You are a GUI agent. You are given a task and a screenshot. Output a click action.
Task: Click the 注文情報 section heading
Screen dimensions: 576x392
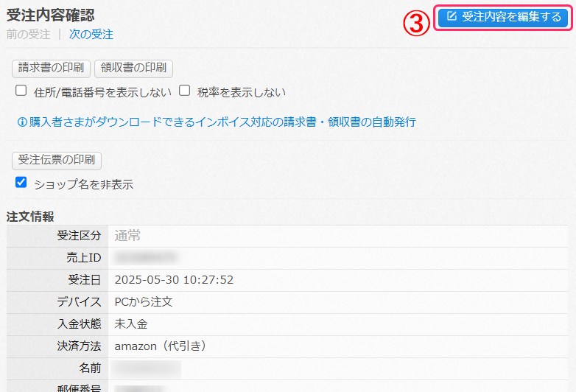click(x=30, y=217)
